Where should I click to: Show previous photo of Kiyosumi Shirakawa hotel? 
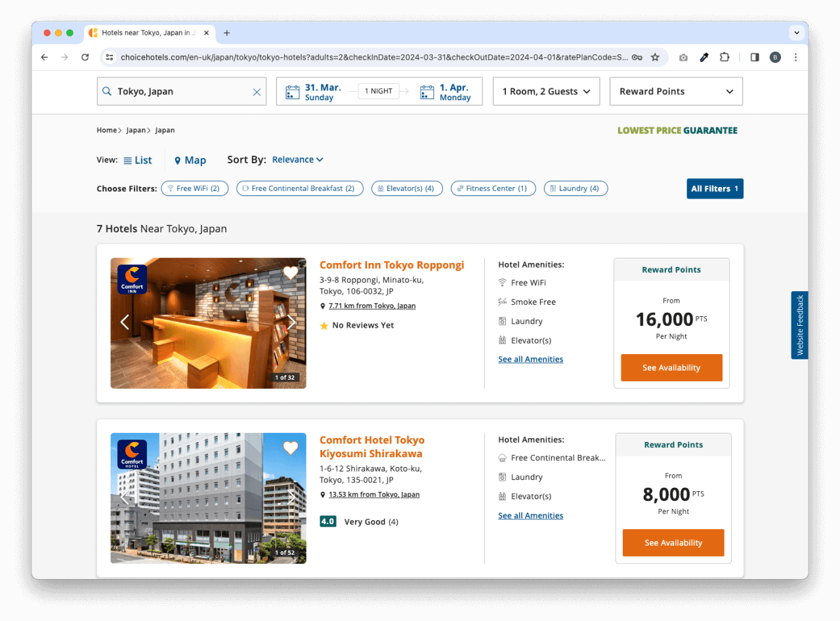tap(125, 498)
